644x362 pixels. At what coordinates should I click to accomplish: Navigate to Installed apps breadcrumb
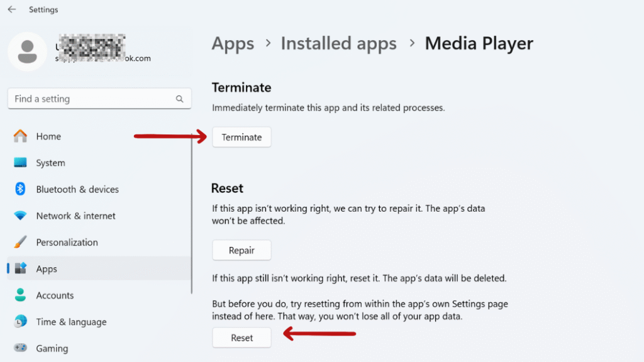338,43
